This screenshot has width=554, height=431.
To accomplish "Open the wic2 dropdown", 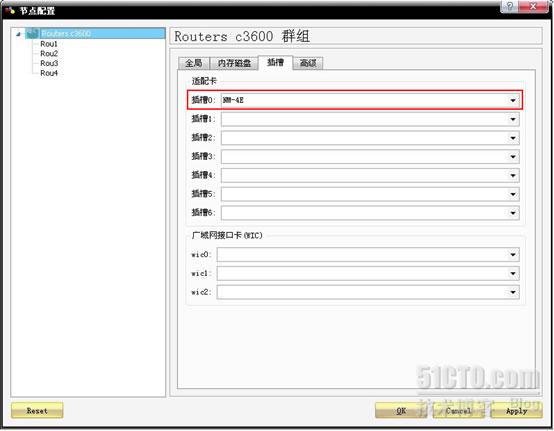I will coord(368,292).
